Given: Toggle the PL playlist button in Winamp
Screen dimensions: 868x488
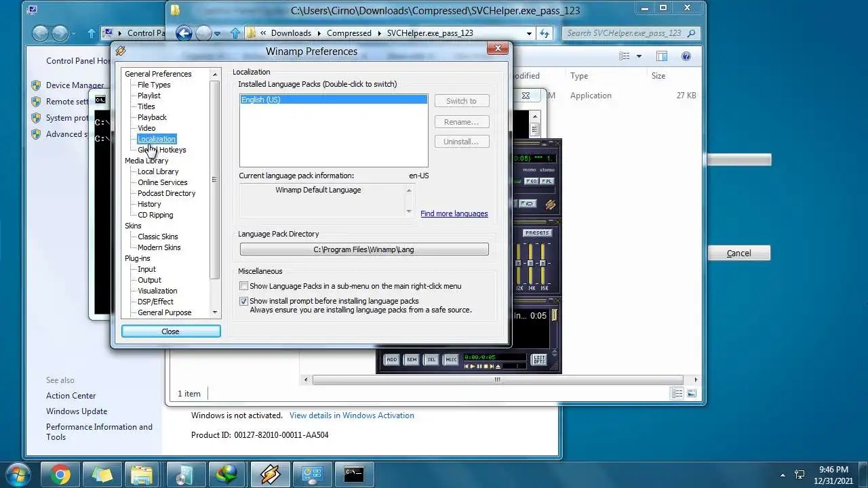Looking at the screenshot, I should (547, 181).
